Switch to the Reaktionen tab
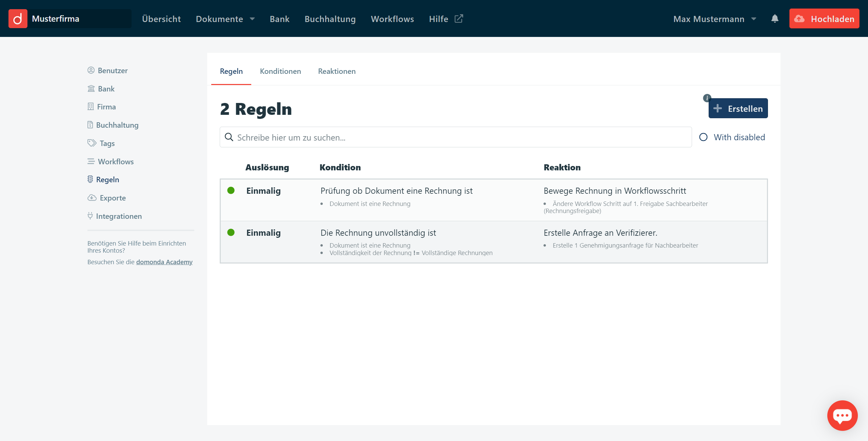868x441 pixels. coord(337,71)
